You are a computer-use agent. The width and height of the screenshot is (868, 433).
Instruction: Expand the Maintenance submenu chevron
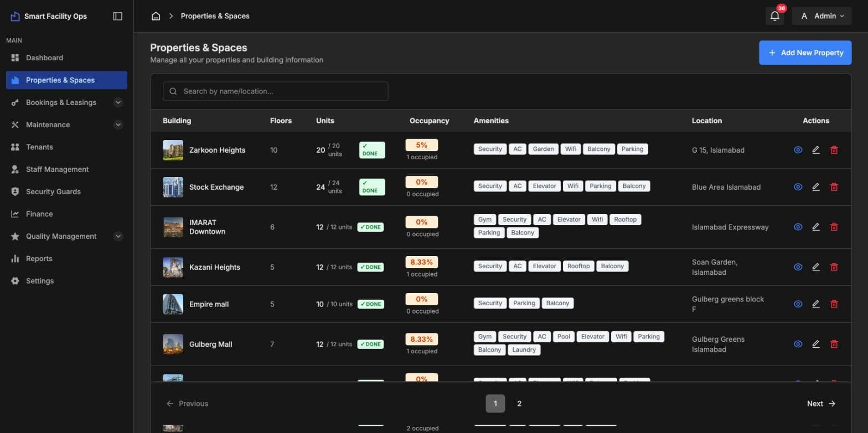(x=118, y=124)
